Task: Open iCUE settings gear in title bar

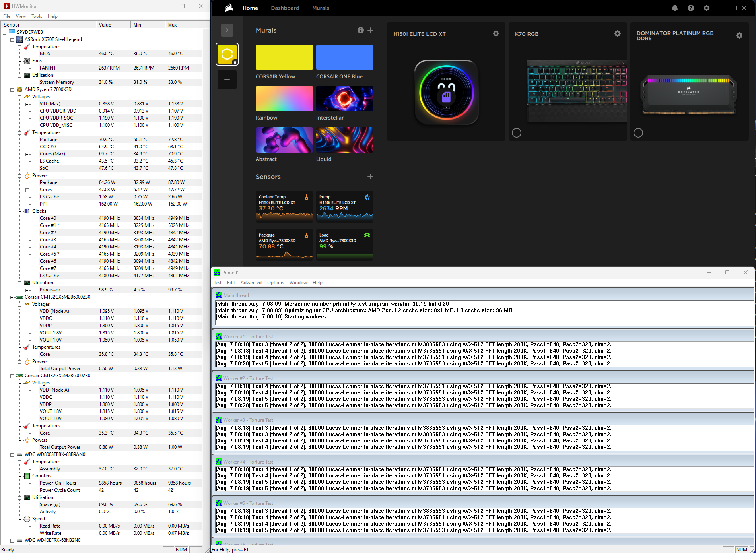Action: coord(707,8)
